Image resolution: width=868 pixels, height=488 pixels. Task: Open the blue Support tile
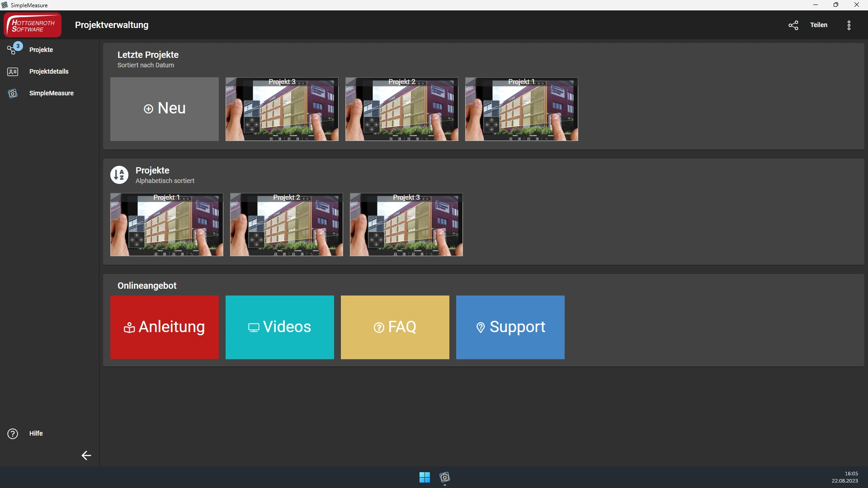[510, 327]
